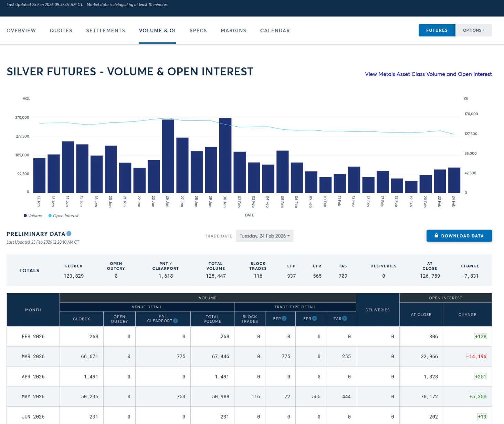
Task: Open the Trade Date dropdown selector
Action: 264,236
